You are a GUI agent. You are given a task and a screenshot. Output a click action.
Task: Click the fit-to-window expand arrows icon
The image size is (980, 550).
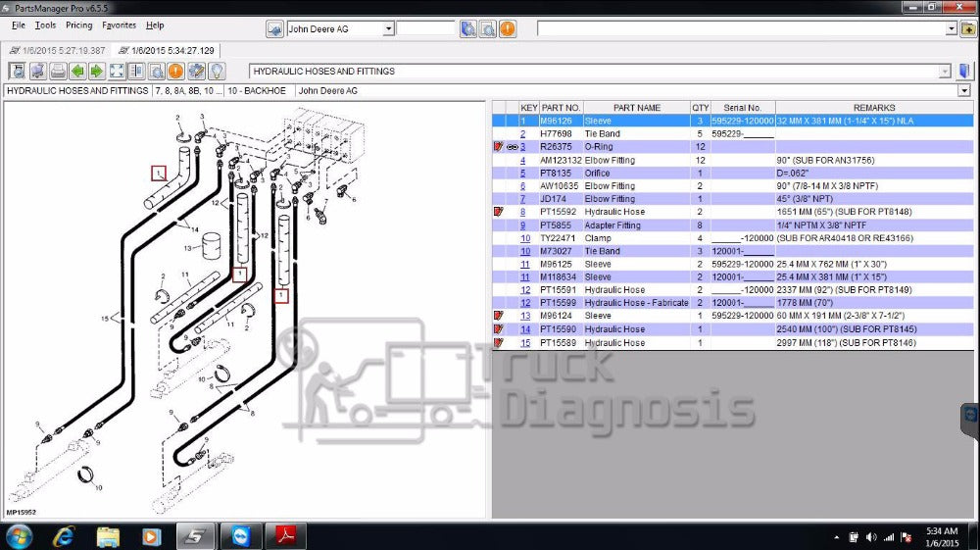point(117,71)
